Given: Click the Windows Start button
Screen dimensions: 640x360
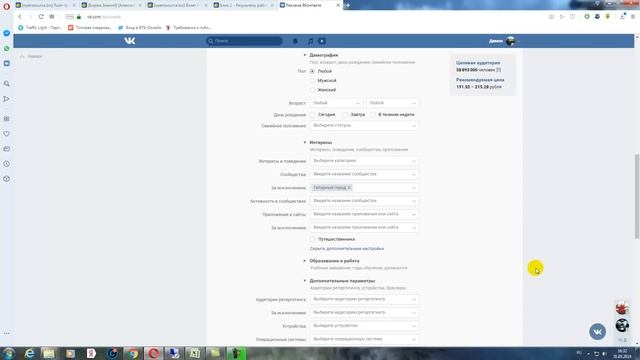Looking at the screenshot, I should click(x=8, y=353).
